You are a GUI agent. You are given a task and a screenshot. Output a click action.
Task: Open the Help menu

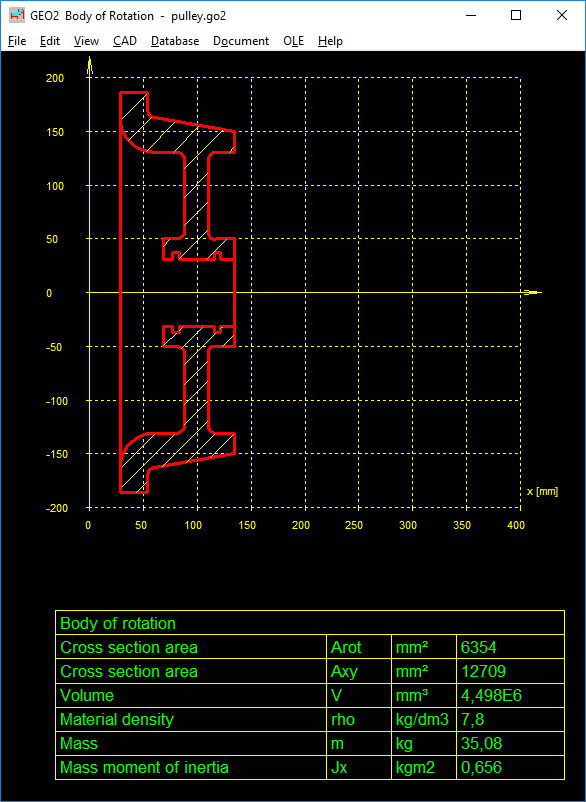coord(330,41)
